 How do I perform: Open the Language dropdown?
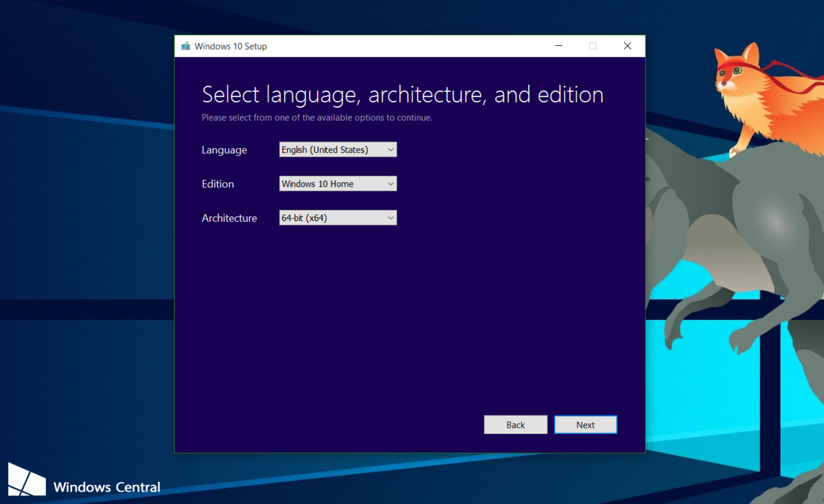[338, 150]
